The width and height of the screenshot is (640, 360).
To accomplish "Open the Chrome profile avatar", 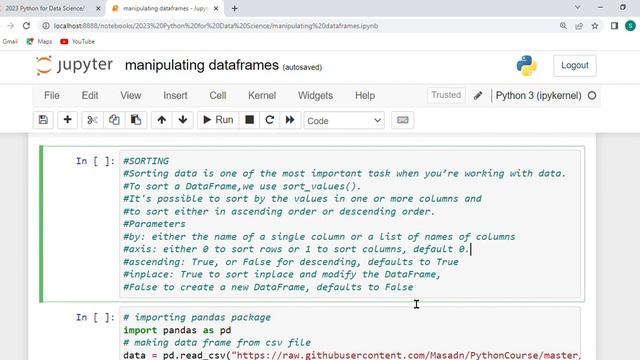I will click(x=630, y=26).
